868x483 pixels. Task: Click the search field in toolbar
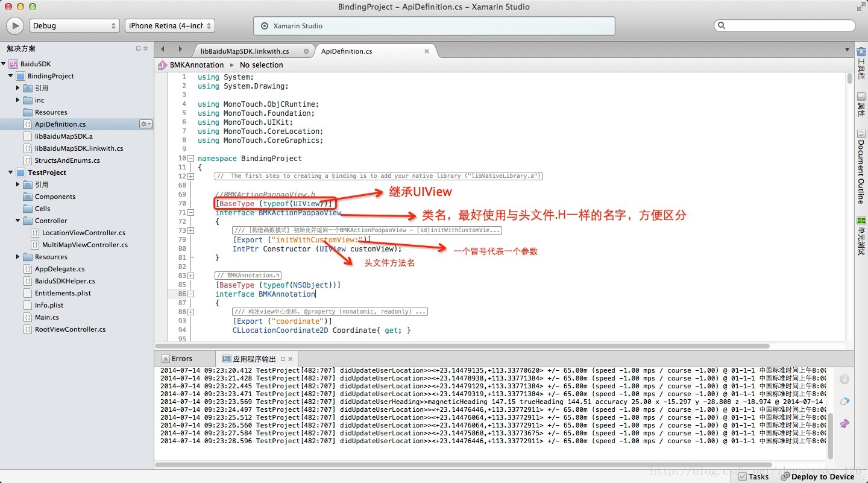pos(784,26)
